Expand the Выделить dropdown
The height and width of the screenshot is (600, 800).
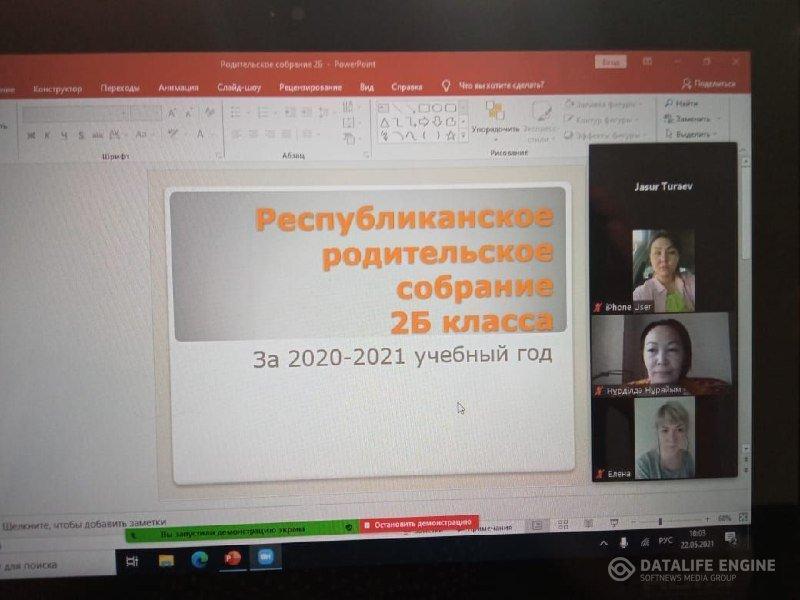tap(716, 133)
